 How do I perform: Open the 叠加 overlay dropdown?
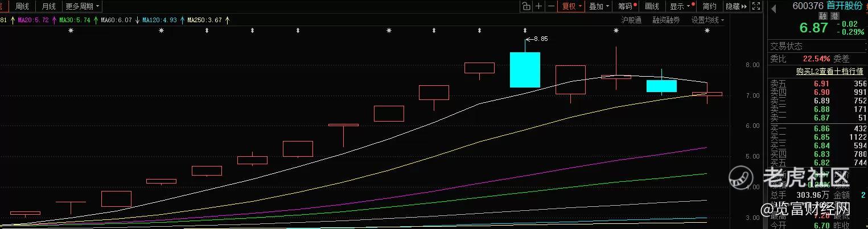599,6
